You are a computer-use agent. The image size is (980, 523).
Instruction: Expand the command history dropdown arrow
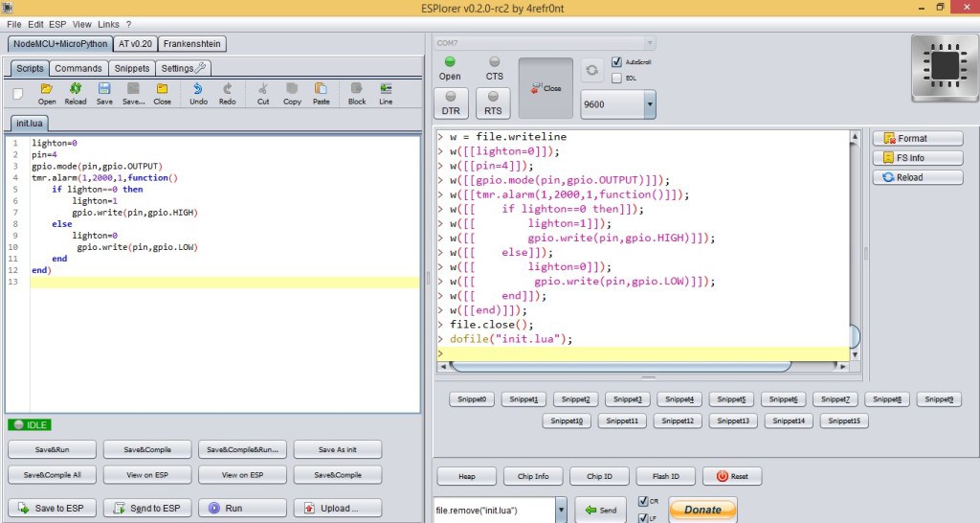(x=561, y=510)
